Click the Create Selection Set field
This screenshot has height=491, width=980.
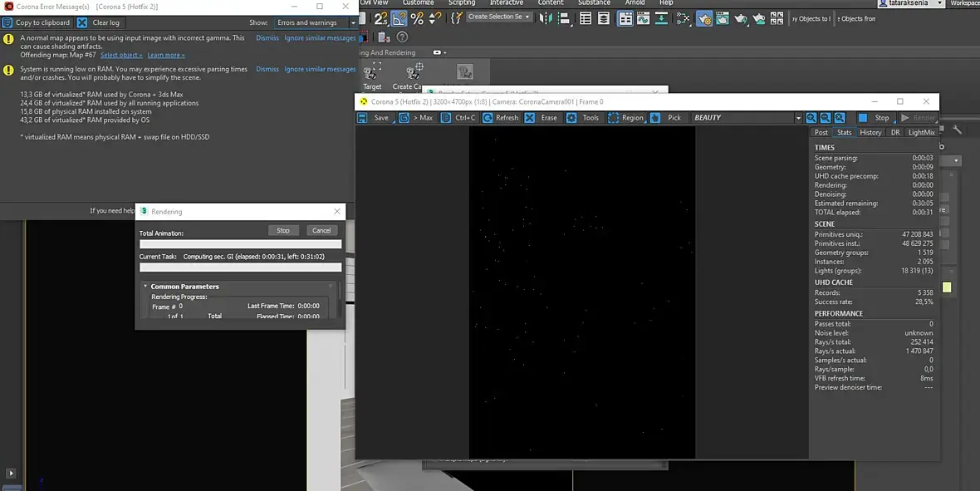pyautogui.click(x=499, y=17)
